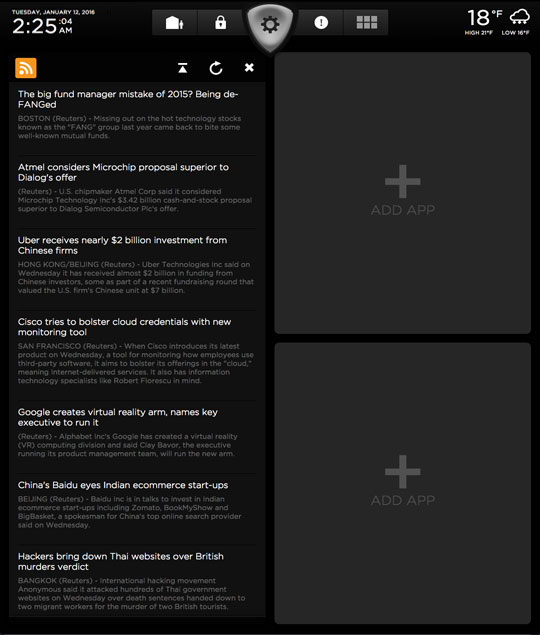Screen dimensions: 540x635
Task: Click the orange RSS feed icon
Action: pos(26,68)
